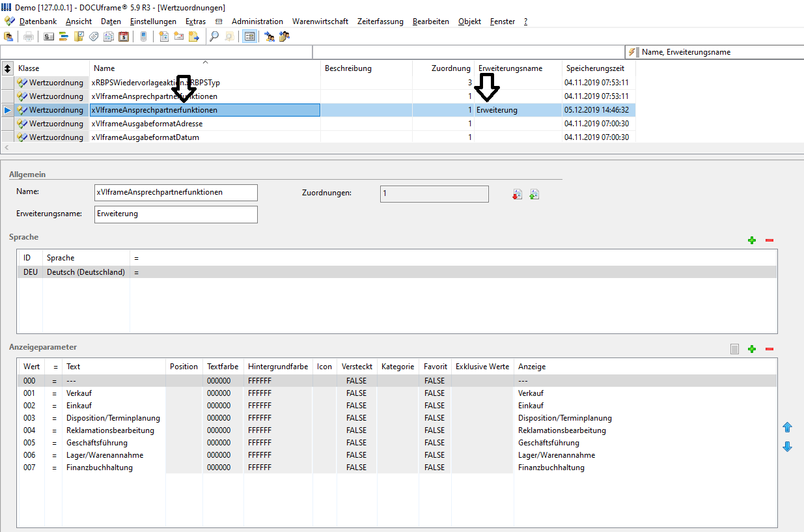Open the Objekt menu
Image resolution: width=804 pixels, height=532 pixels.
(x=469, y=21)
